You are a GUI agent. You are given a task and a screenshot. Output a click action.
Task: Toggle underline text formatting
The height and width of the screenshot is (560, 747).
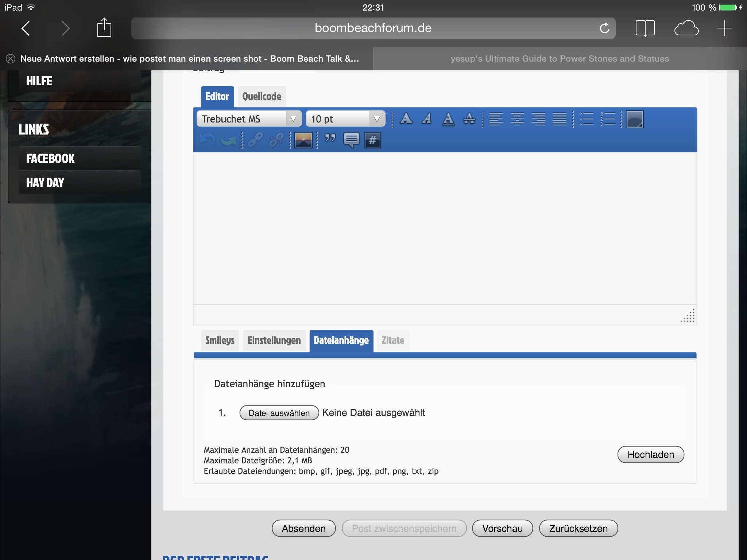[x=448, y=119]
